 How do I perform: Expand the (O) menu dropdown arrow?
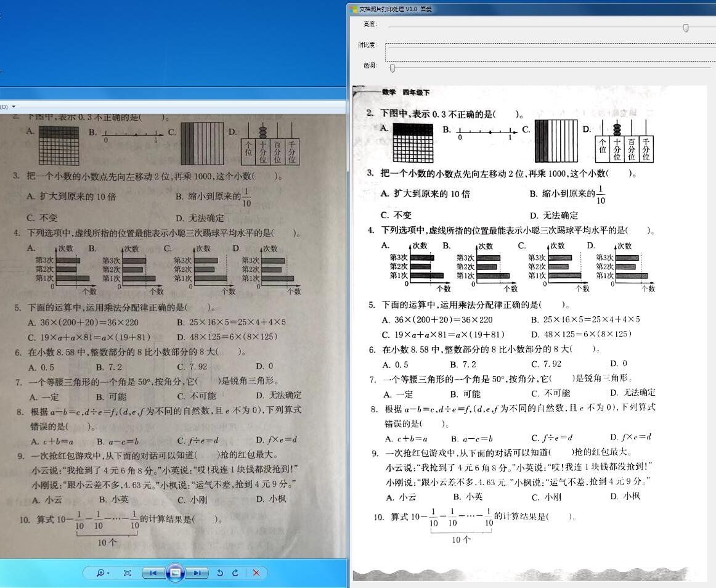click(x=14, y=107)
